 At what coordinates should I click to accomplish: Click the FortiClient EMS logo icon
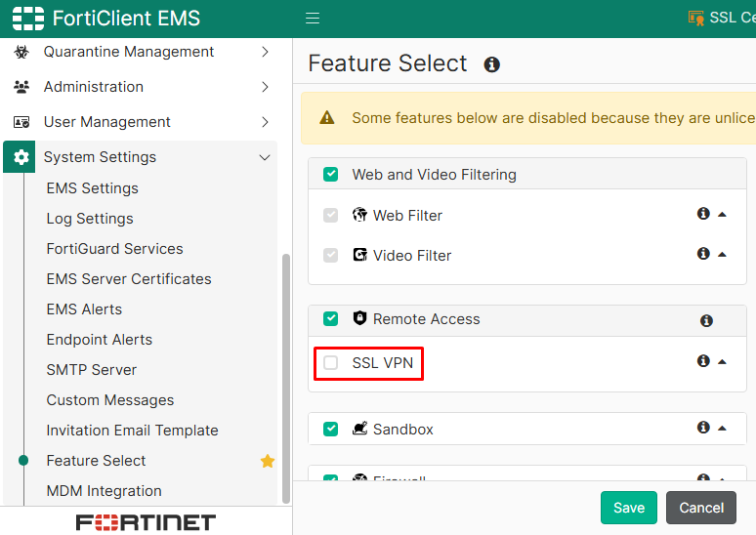tap(28, 19)
